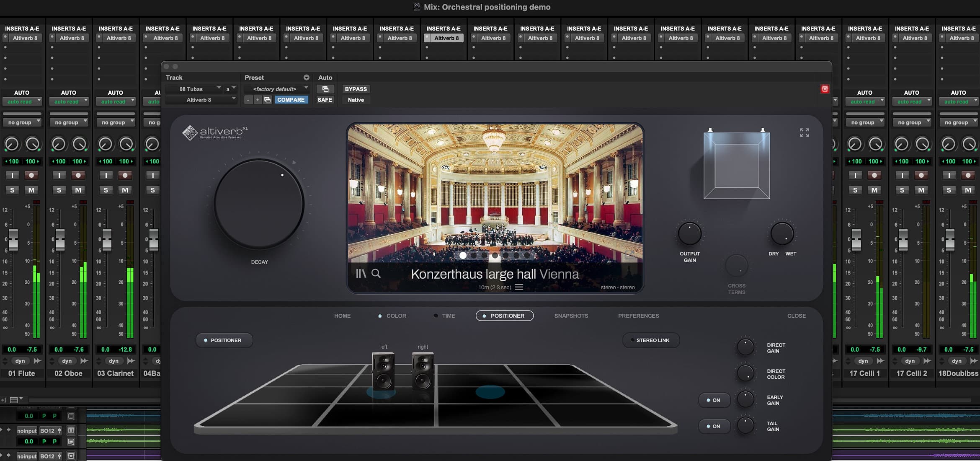Viewport: 980px width, 461px height.
Task: Toggle the STEREO LINK switch
Action: click(x=651, y=340)
